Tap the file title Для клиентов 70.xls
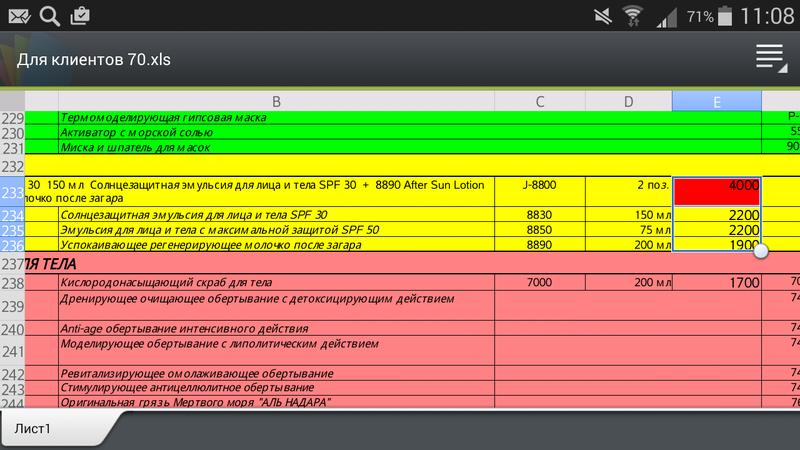Viewport: 800px width, 450px height. tap(94, 60)
